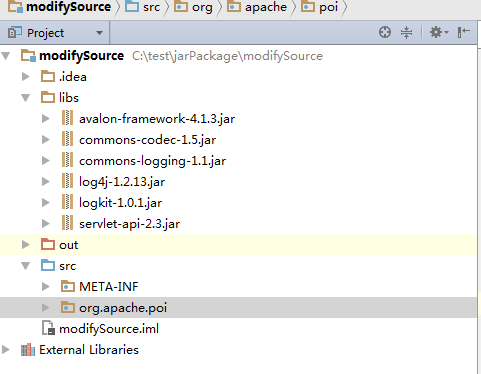Hide the Project tool window with the hide icon
The image size is (481, 374).
click(463, 32)
